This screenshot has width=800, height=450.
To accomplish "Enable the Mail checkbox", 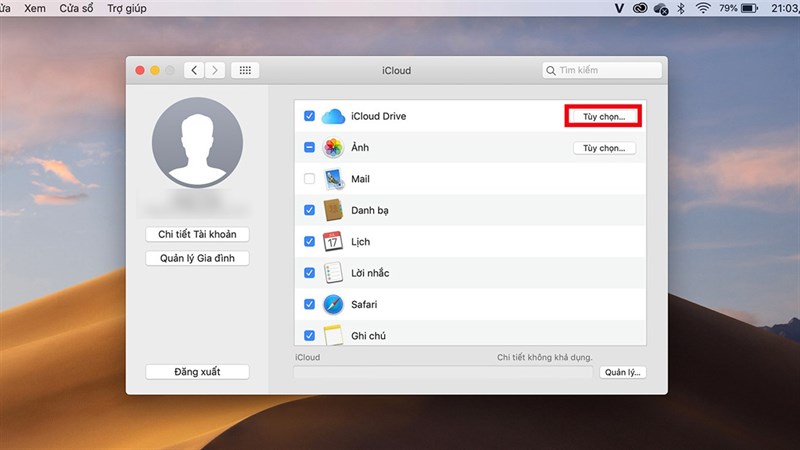I will (x=309, y=179).
